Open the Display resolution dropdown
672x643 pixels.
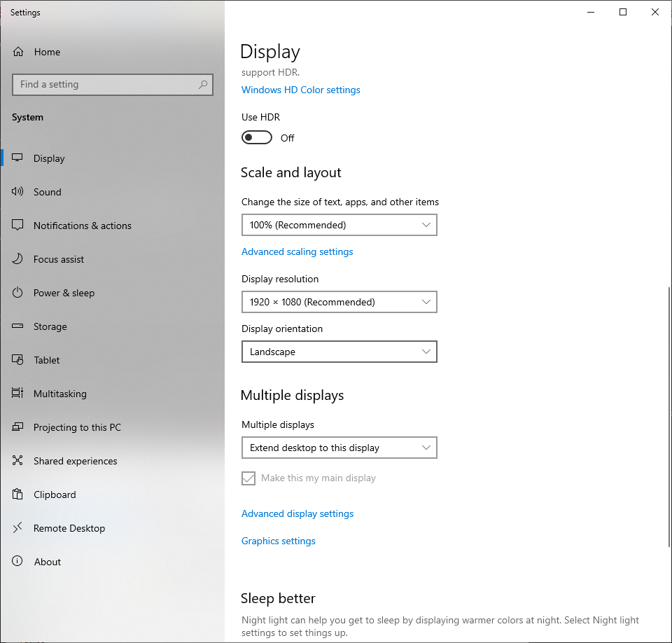coord(339,302)
